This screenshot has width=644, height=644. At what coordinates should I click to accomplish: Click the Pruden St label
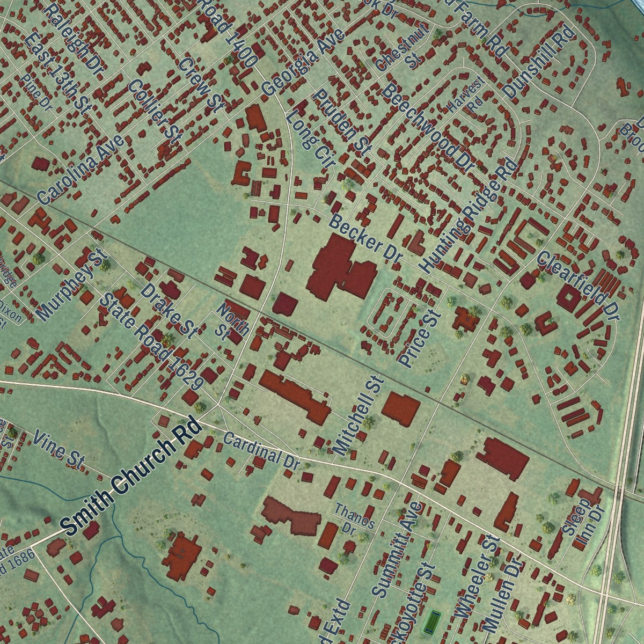coord(341,123)
